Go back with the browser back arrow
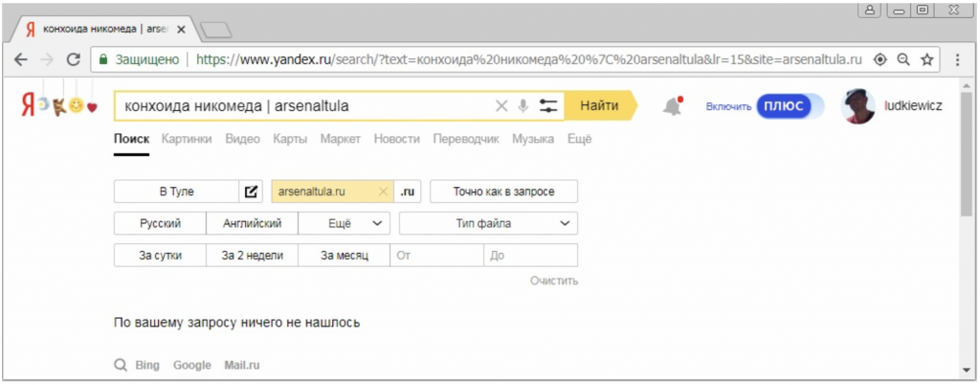Viewport: 980px width, 385px height. (x=21, y=60)
